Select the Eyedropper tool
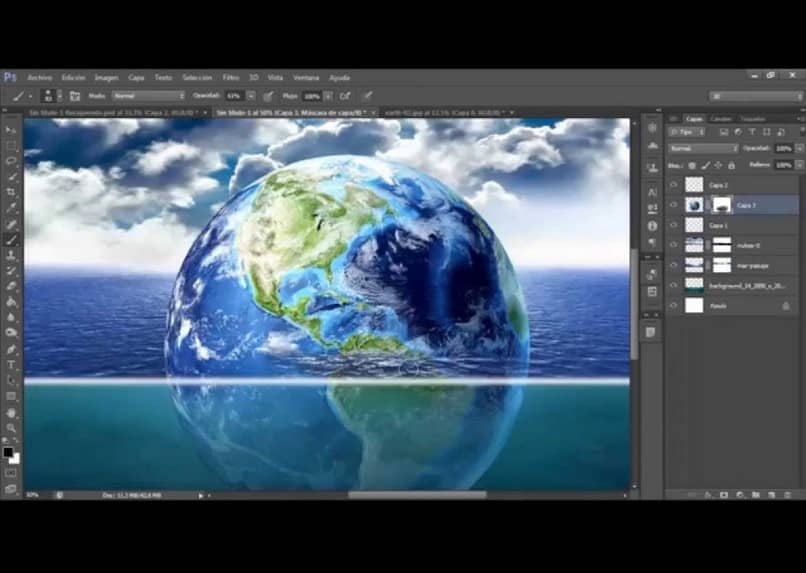Image resolution: width=806 pixels, height=573 pixels. [x=11, y=208]
